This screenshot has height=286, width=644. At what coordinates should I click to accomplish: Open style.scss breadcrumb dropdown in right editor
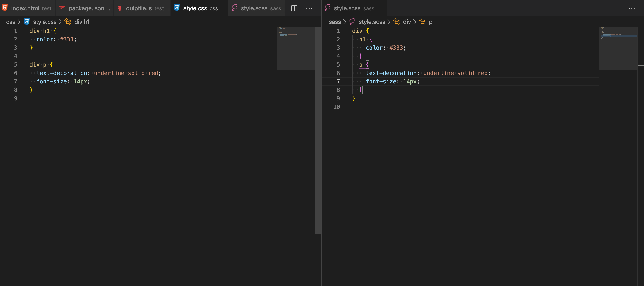[372, 22]
